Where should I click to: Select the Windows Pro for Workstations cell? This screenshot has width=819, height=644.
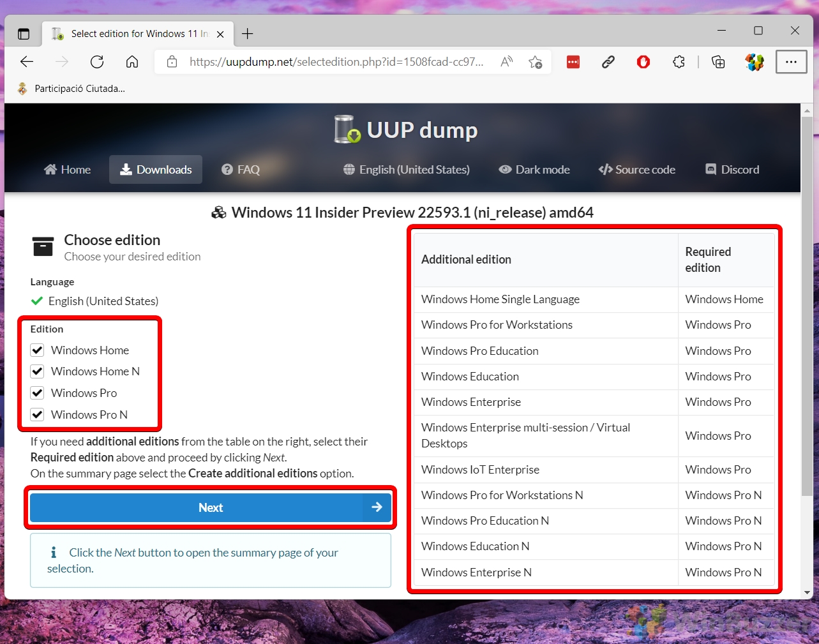546,325
